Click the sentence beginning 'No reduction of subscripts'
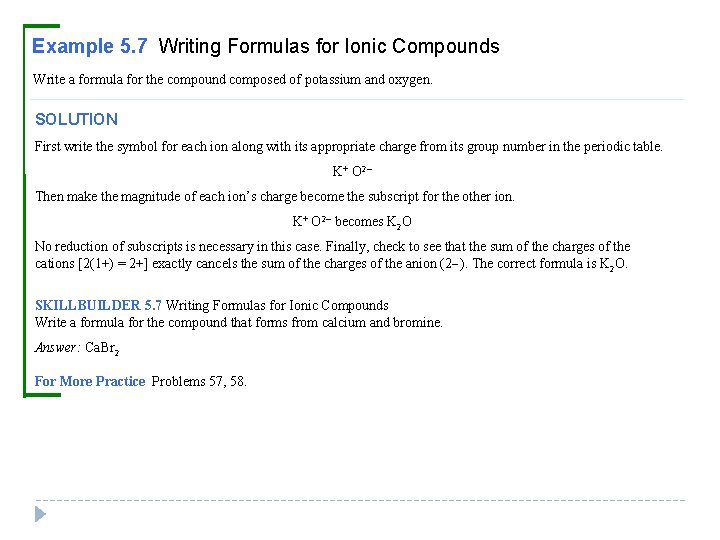This screenshot has height=540, width=720. (x=180, y=247)
